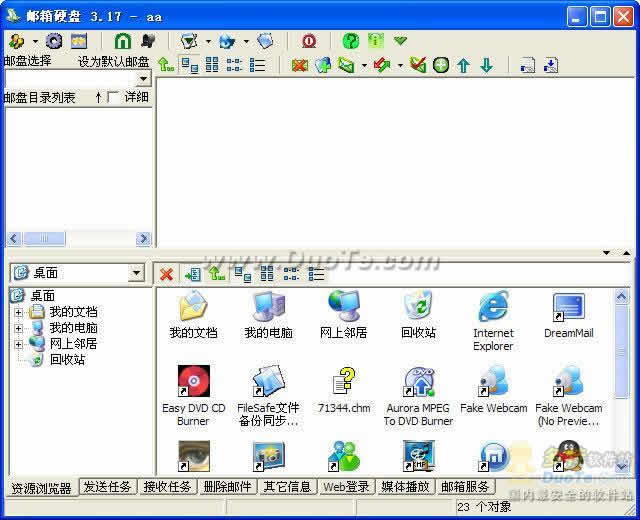The width and height of the screenshot is (640, 520).
Task: Click the import-to-list icon in the lower file browser toolbar
Action: point(192,274)
